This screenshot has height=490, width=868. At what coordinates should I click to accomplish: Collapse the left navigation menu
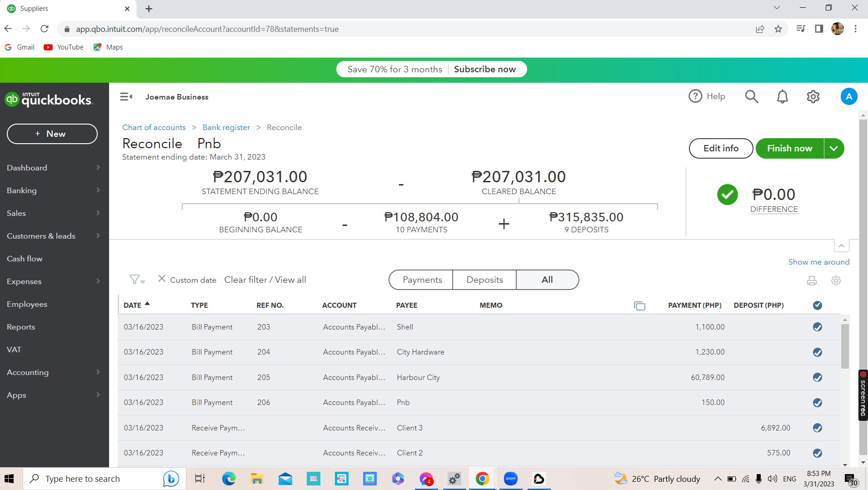(x=126, y=97)
